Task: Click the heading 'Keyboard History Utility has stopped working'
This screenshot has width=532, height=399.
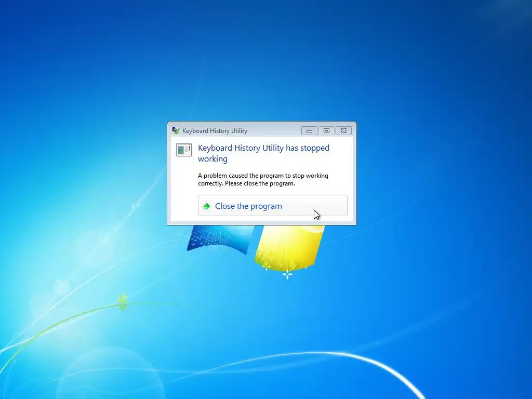Action: [x=263, y=153]
